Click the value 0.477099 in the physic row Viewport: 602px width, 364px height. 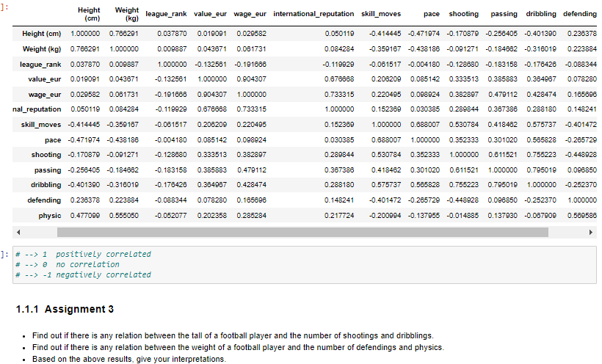[85, 216]
